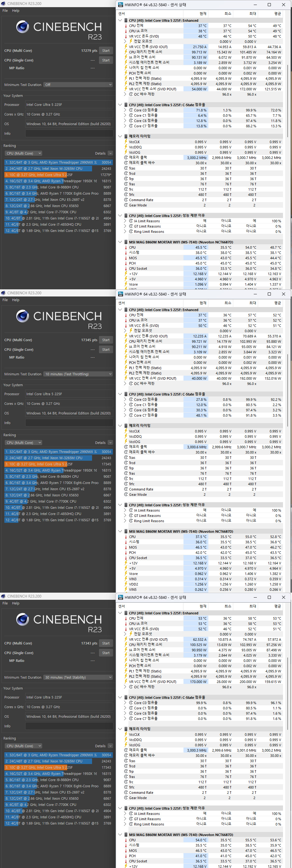Click clock icon of 메모리 클럭 row showing 3,000.3 MHz

point(126,750)
